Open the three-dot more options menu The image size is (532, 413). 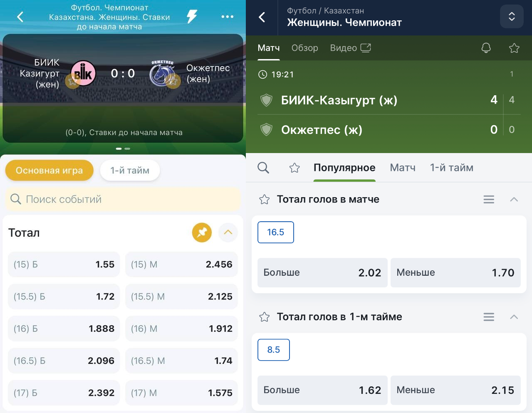227,17
